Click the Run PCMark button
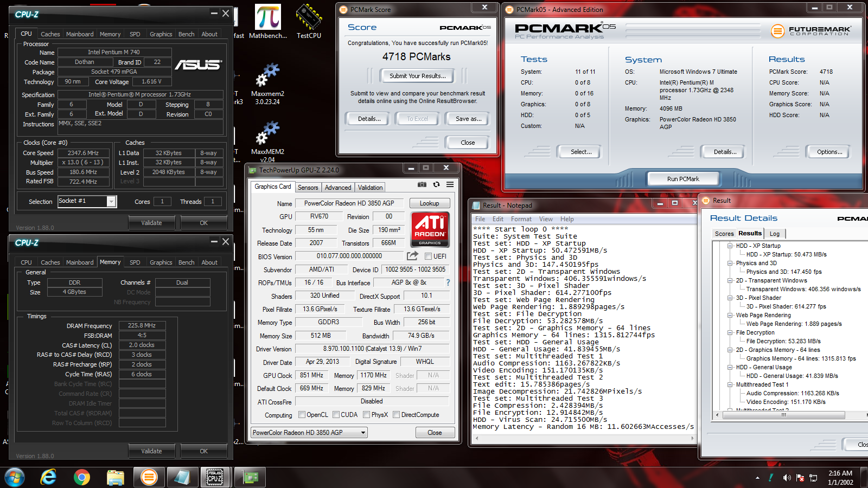 [x=683, y=179]
